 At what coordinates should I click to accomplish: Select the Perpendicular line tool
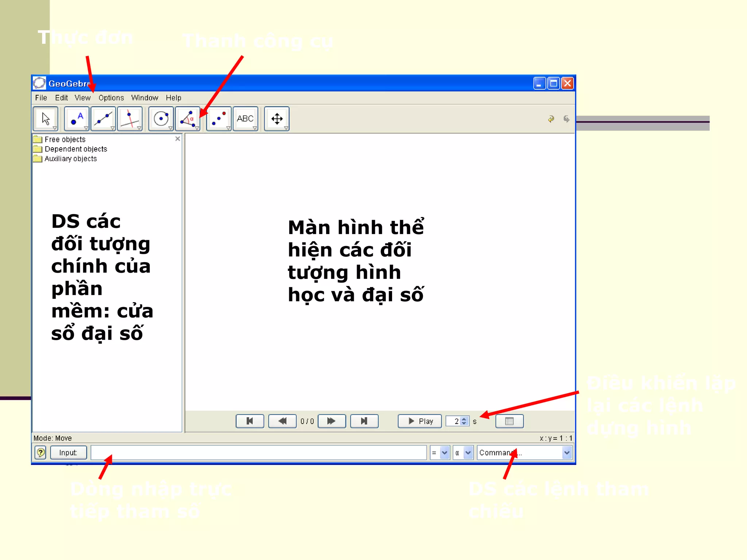click(130, 118)
